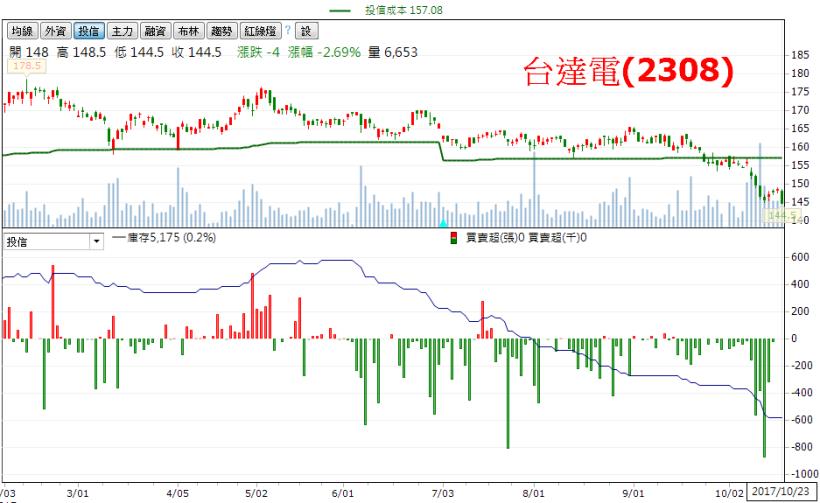Toggle the 主力 main force overlay
Viewport: 820px width, 503px height.
[x=122, y=31]
